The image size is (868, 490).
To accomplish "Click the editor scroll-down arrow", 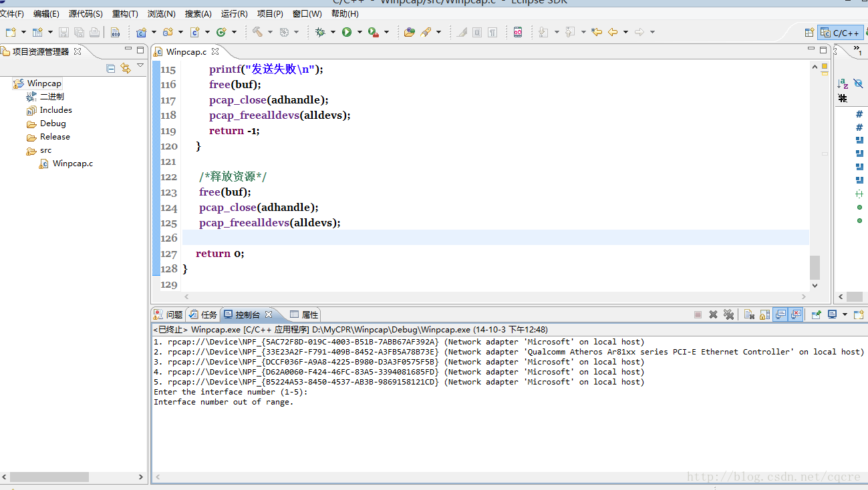I will pyautogui.click(x=815, y=286).
